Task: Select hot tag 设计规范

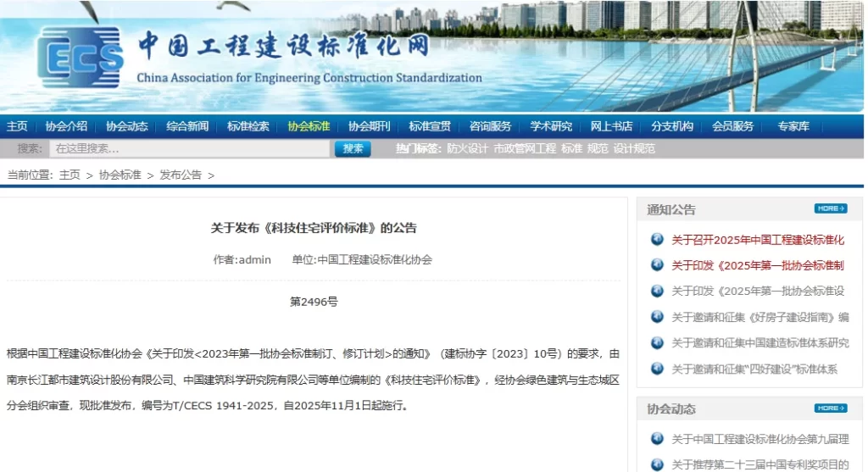Action: [x=634, y=148]
